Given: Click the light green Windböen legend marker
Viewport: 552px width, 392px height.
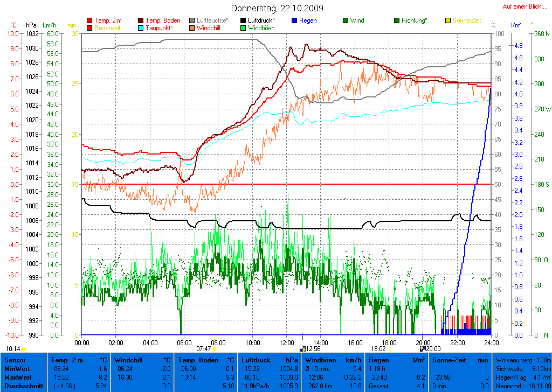Looking at the screenshot, I should [x=244, y=28].
